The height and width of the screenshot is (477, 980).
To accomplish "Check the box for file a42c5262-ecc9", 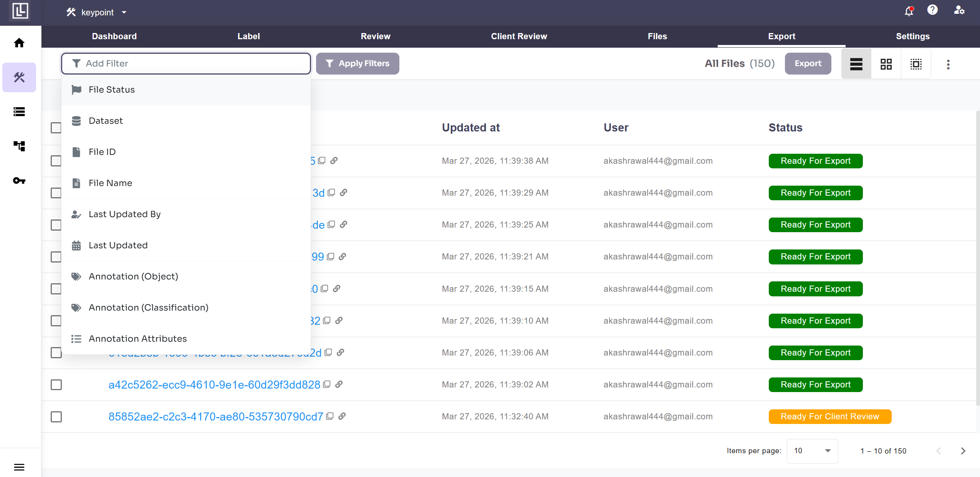I will [56, 385].
